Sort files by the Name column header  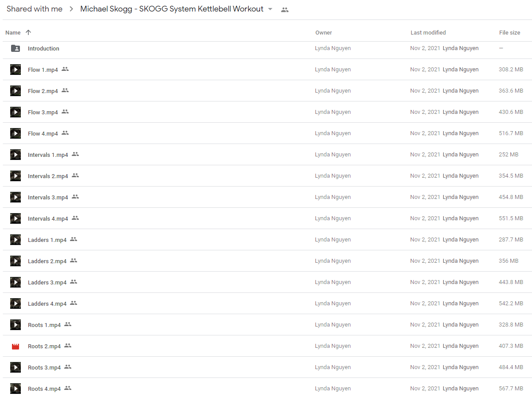tap(13, 33)
